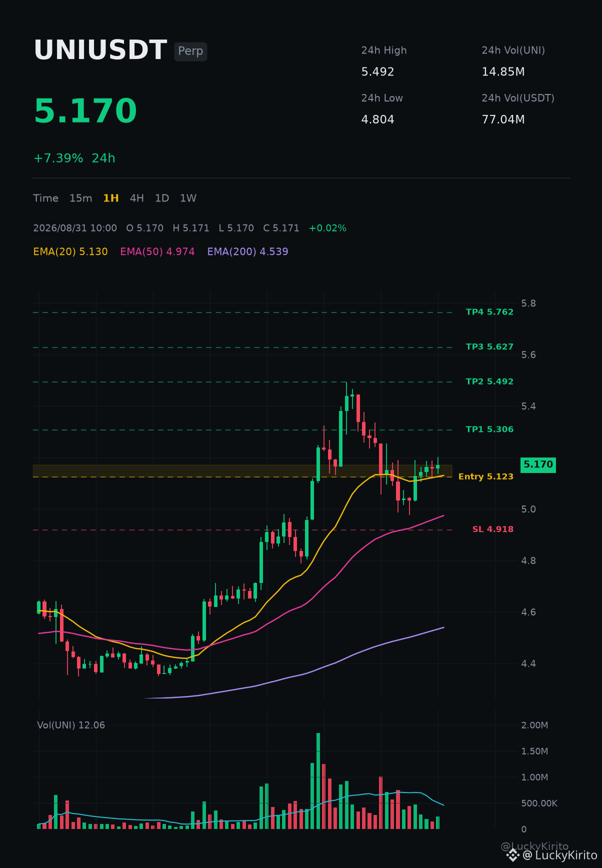Click the SL 4.918 stop-loss label
The height and width of the screenshot is (868, 602).
click(x=492, y=529)
